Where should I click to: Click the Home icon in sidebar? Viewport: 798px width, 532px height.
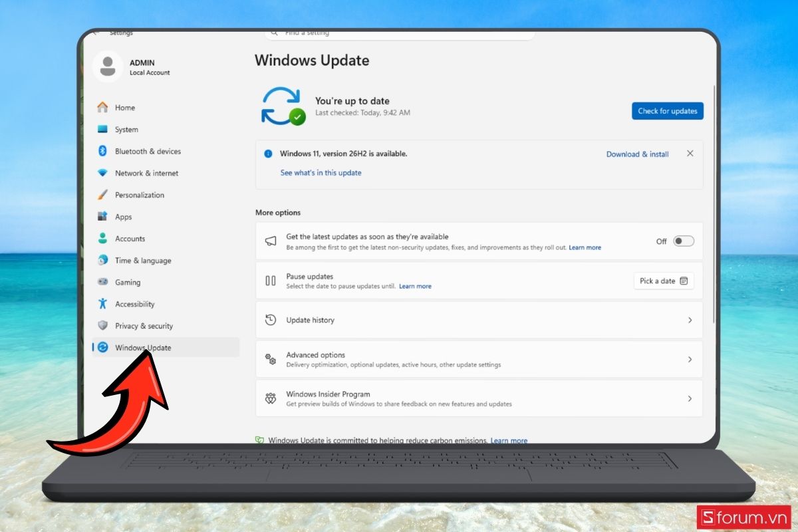102,107
